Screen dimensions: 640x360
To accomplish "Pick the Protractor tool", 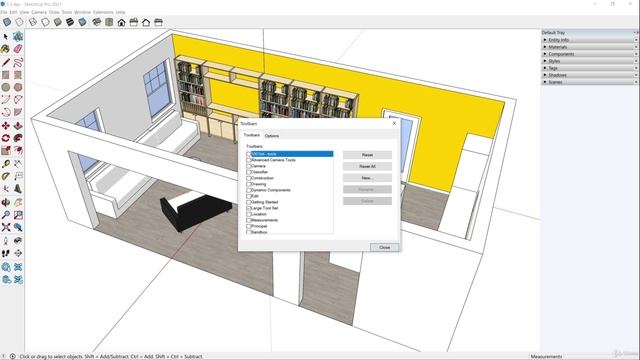I will tap(6, 176).
